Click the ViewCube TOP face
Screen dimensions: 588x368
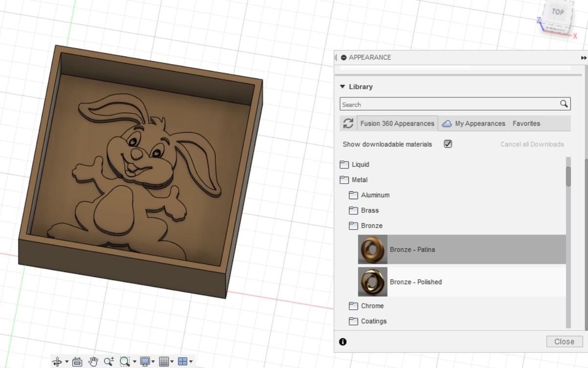(557, 12)
